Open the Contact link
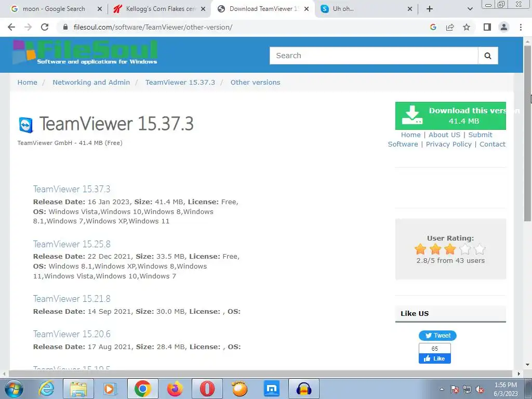 (493, 144)
